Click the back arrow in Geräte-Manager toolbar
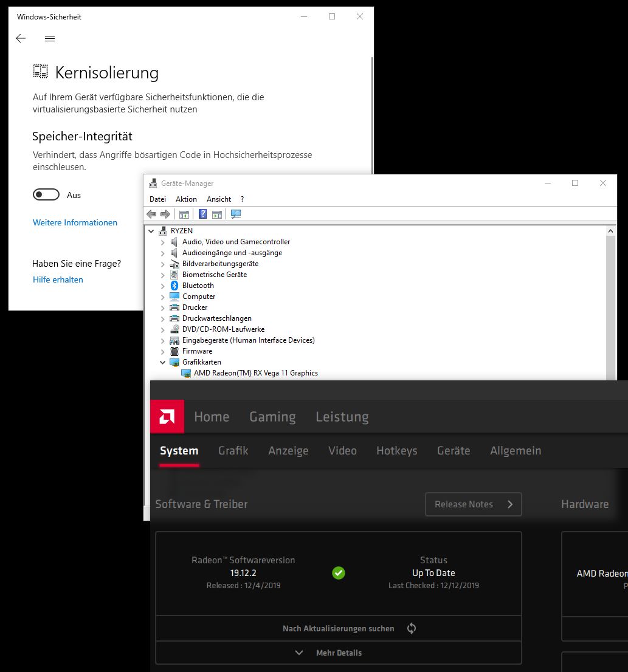Viewport: 628px width, 672px height. click(151, 214)
